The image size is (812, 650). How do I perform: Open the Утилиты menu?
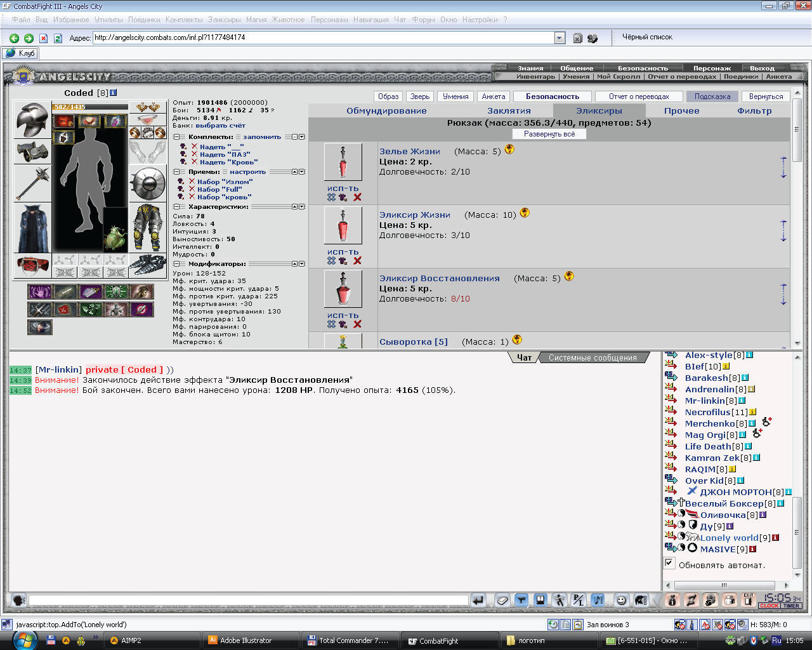[x=108, y=20]
